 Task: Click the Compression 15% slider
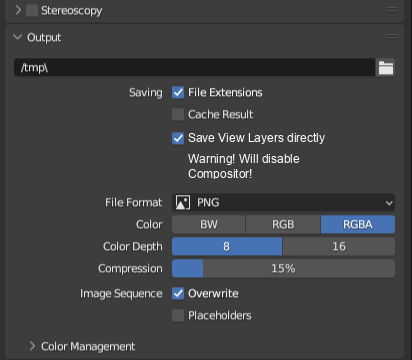click(283, 268)
